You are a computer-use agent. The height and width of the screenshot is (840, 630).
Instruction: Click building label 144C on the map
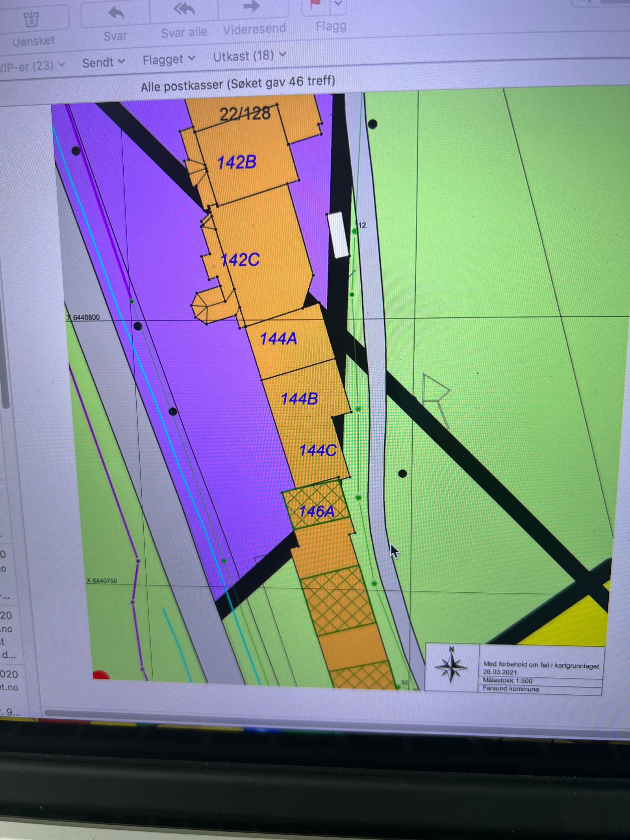[x=318, y=450]
